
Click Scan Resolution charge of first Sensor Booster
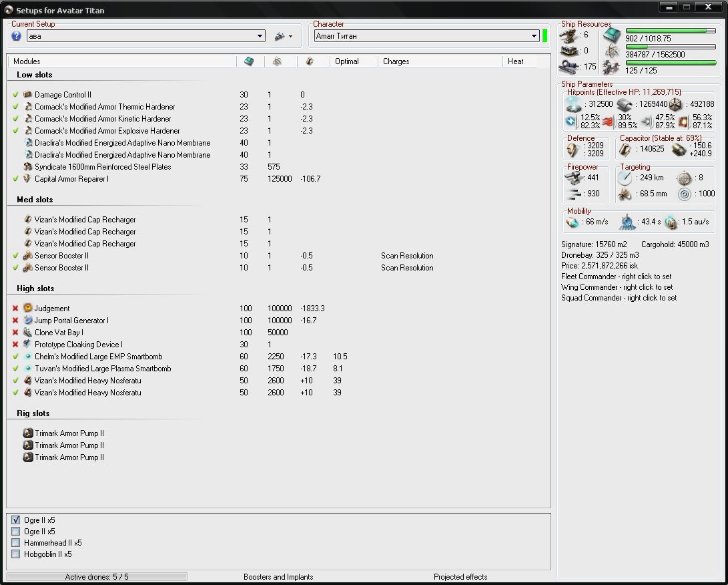click(x=407, y=256)
